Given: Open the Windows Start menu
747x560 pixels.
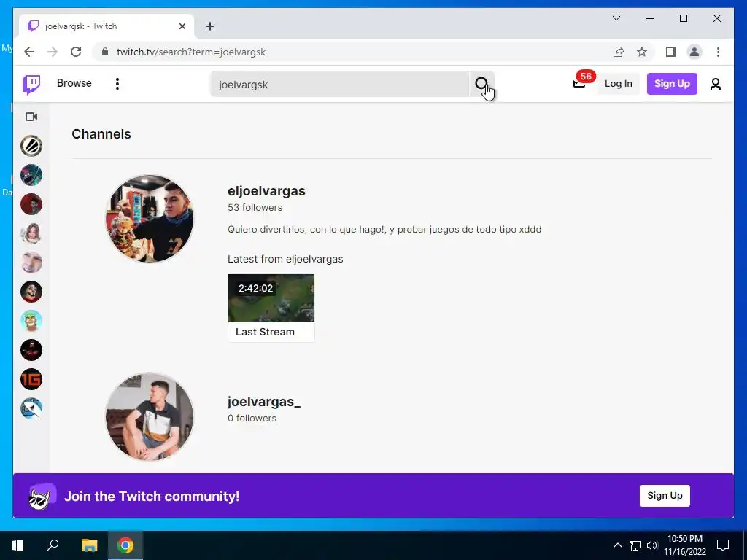Looking at the screenshot, I should [18, 545].
